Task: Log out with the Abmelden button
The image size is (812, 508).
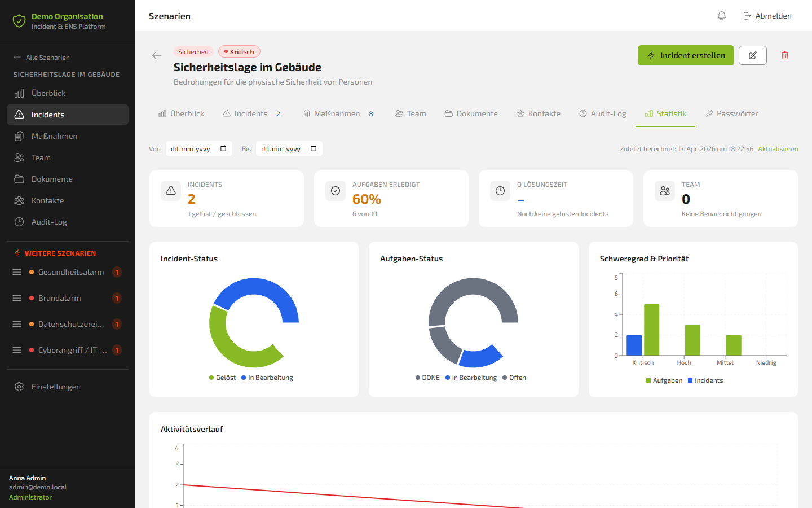Action: click(x=767, y=16)
